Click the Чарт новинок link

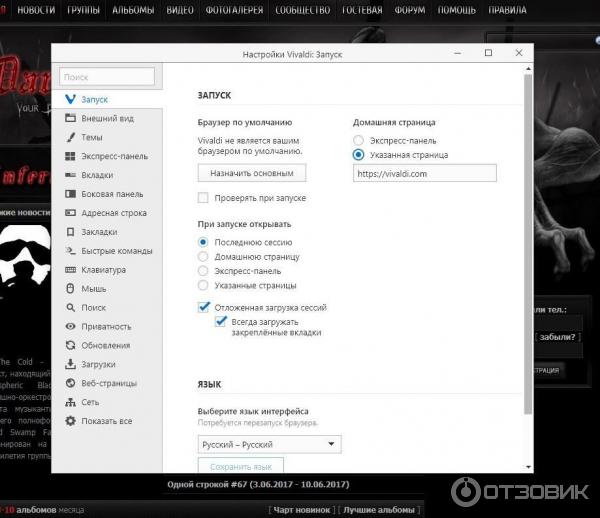tap(302, 510)
